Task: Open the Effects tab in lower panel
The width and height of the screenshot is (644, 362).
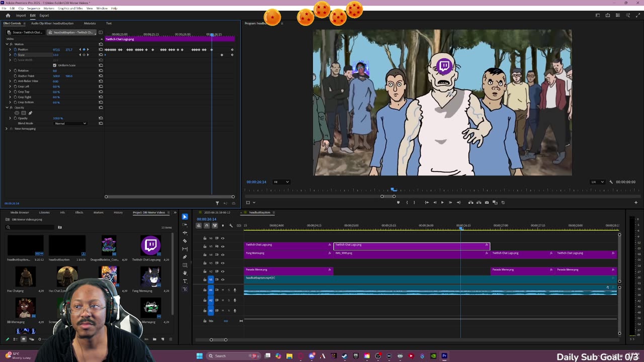Action: point(79,212)
